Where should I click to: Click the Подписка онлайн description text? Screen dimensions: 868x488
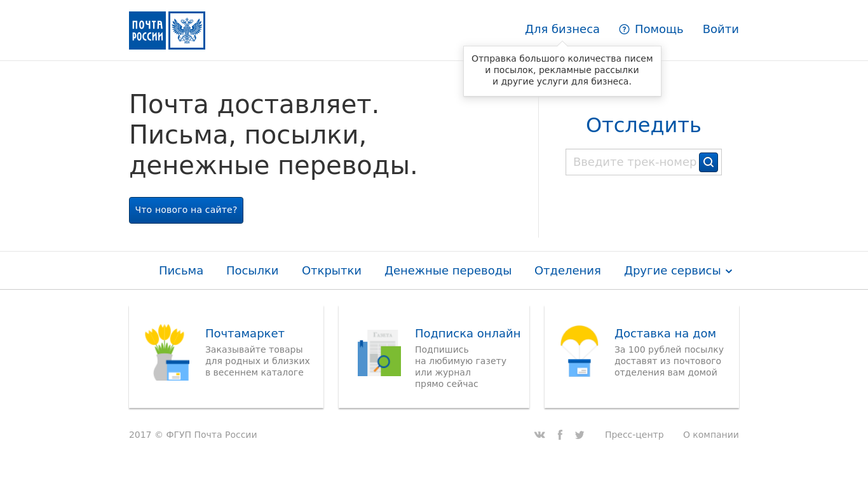(x=461, y=367)
